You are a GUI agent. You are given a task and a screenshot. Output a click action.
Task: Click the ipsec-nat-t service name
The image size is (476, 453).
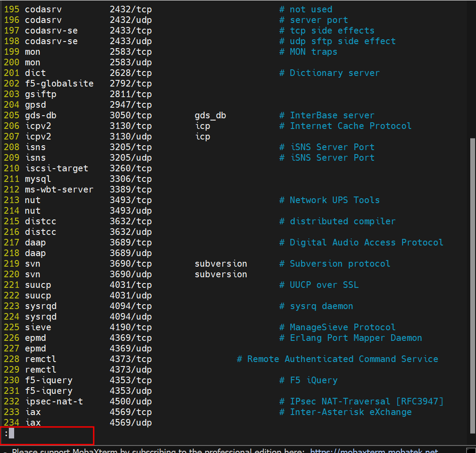pos(54,401)
